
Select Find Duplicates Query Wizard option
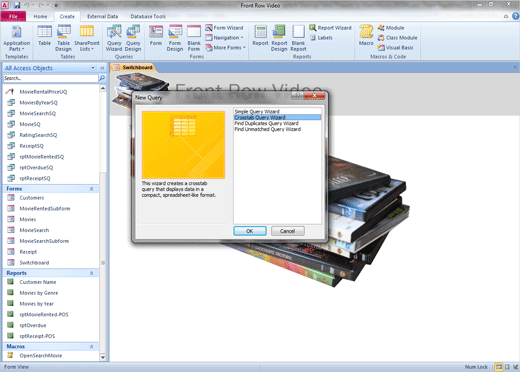pyautogui.click(x=266, y=123)
